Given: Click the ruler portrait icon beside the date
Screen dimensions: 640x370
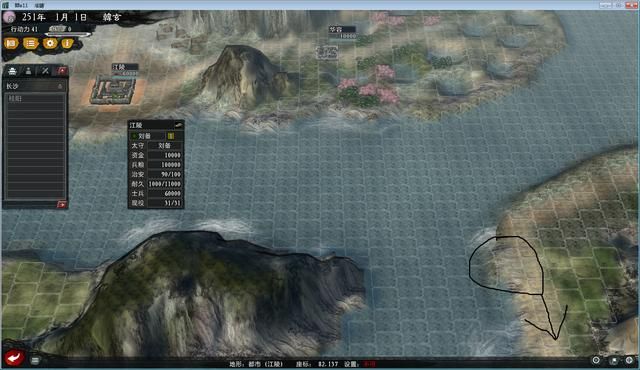Looking at the screenshot, I should coord(9,17).
